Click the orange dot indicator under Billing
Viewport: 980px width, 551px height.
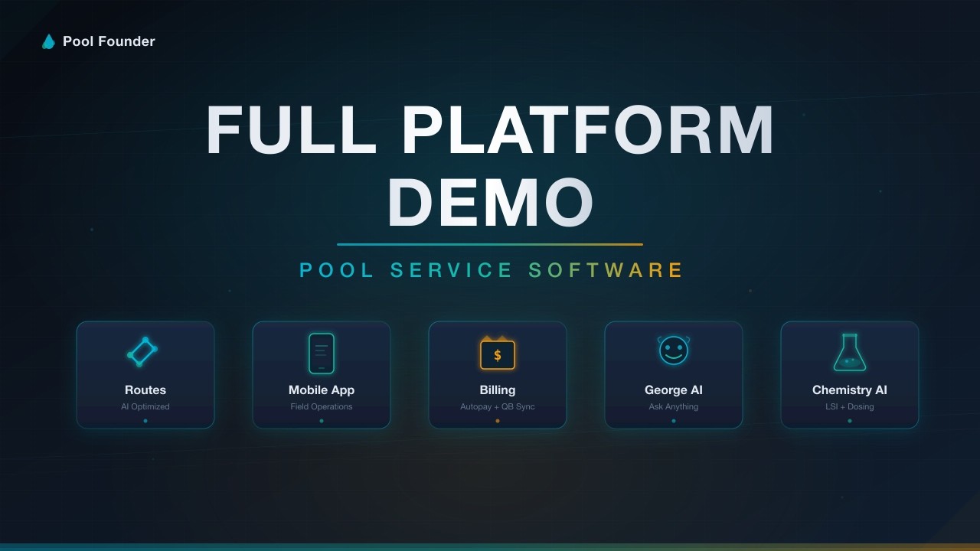point(498,421)
